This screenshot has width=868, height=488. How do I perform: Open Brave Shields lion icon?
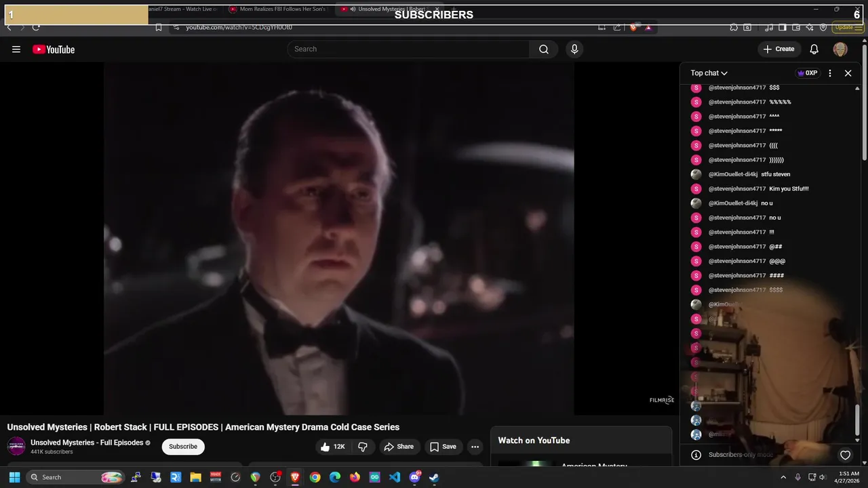(x=633, y=27)
